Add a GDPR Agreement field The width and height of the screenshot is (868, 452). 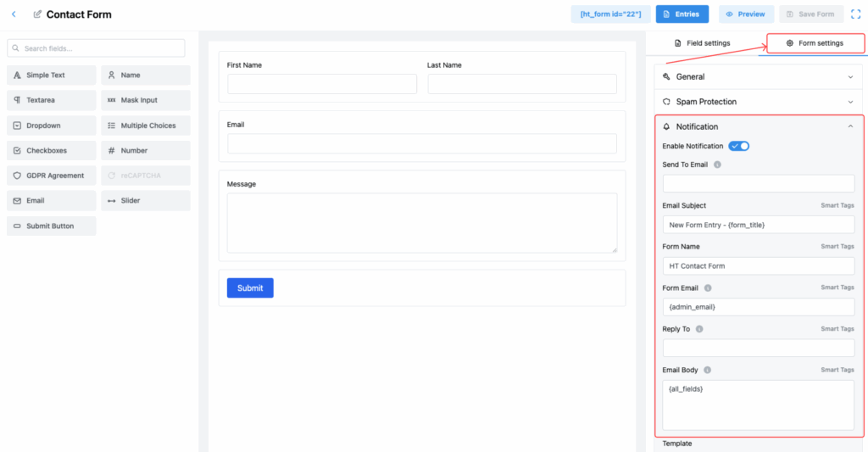coord(52,176)
